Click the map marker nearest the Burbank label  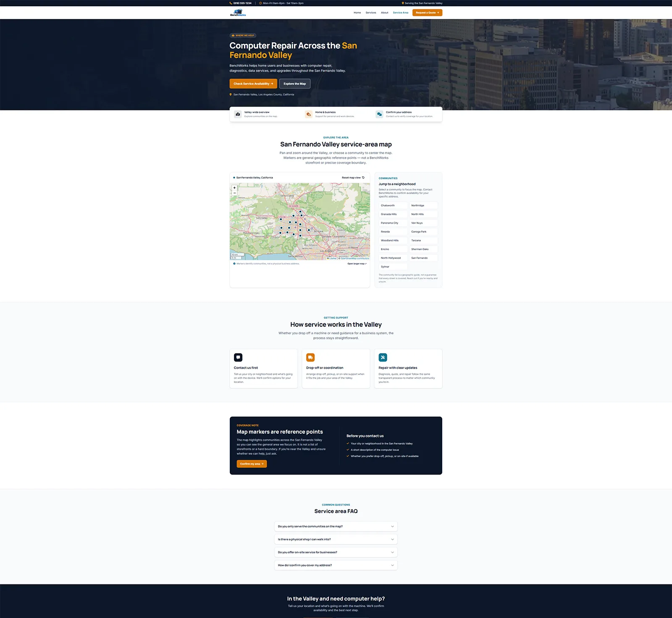(x=309, y=230)
